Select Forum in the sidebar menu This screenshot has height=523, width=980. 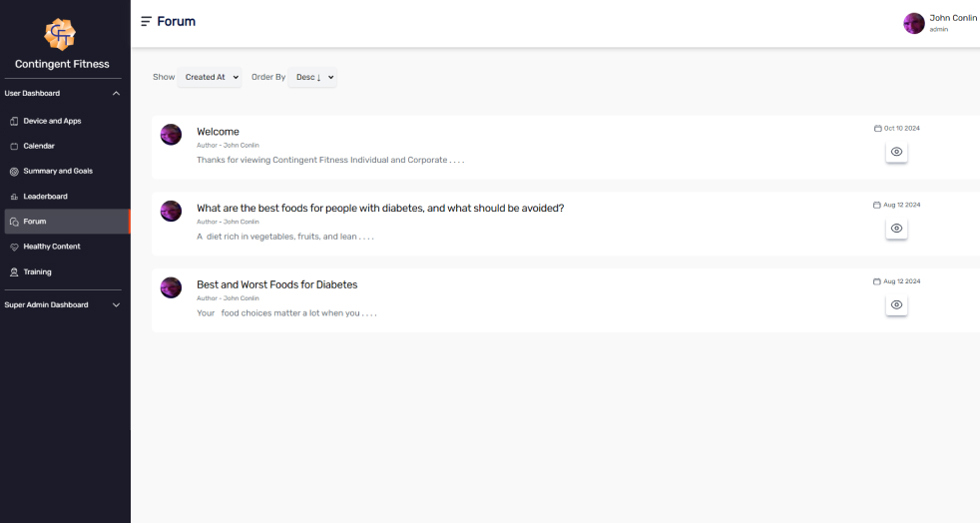[67, 222]
